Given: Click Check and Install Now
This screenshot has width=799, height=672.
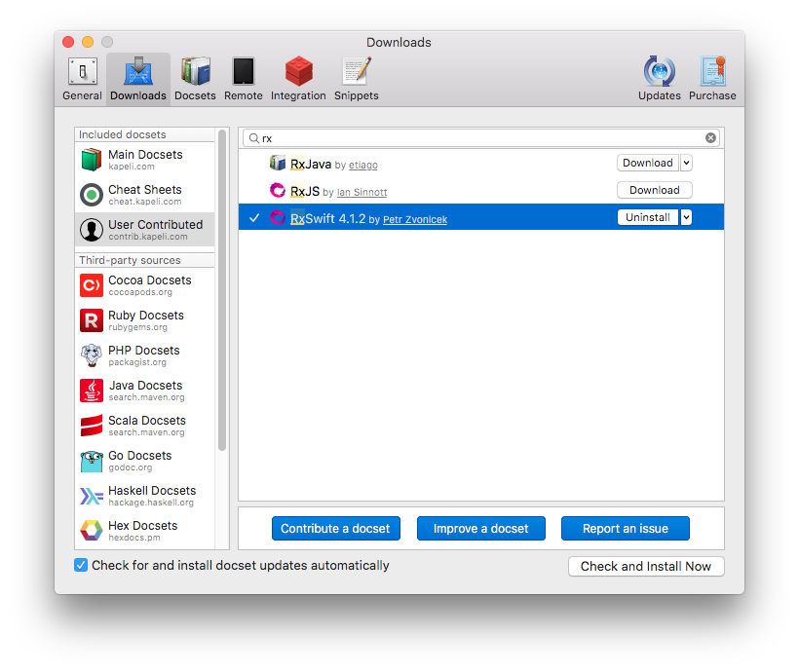Looking at the screenshot, I should (646, 566).
